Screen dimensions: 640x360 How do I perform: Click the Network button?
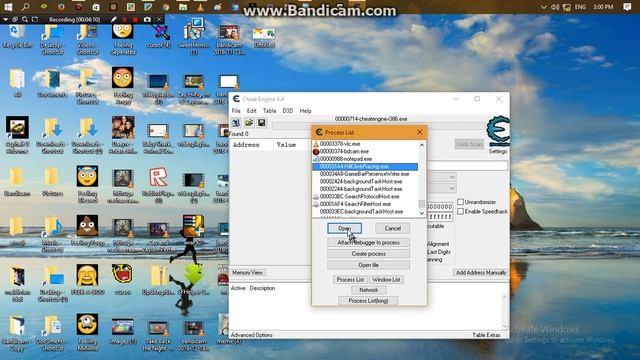click(369, 290)
